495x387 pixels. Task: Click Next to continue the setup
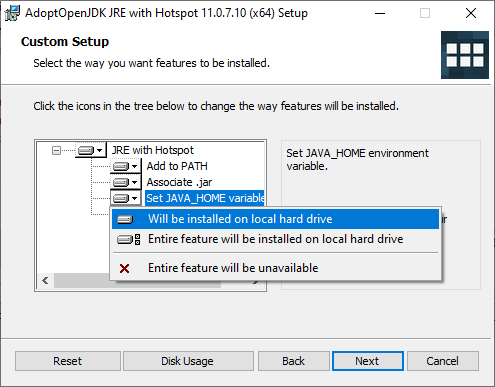pos(368,361)
